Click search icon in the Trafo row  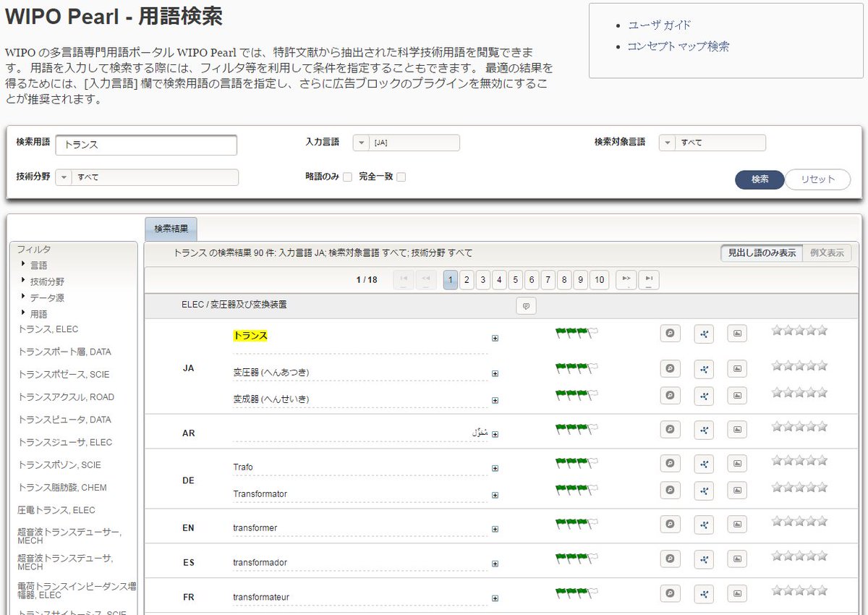[671, 464]
